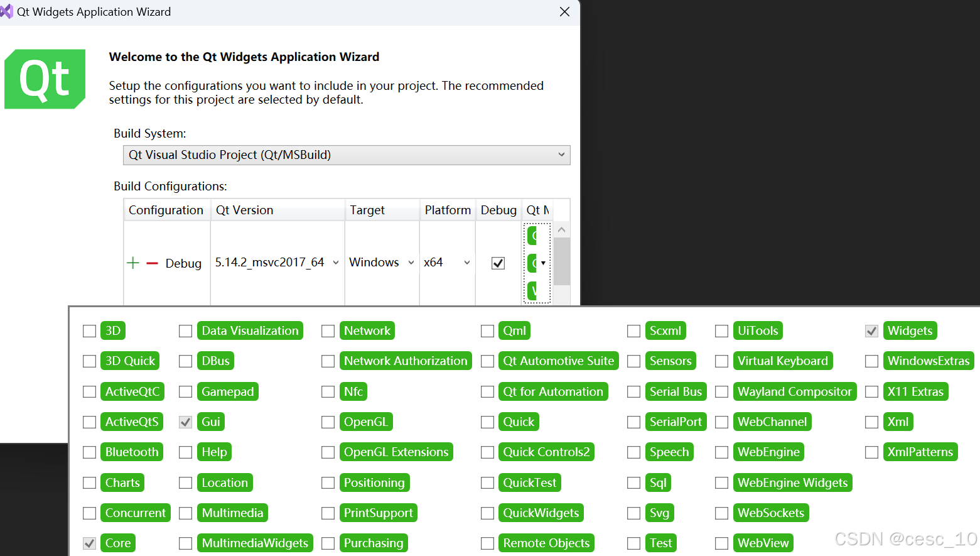Check the QuickWidgets module
This screenshot has width=980, height=556.
[487, 513]
